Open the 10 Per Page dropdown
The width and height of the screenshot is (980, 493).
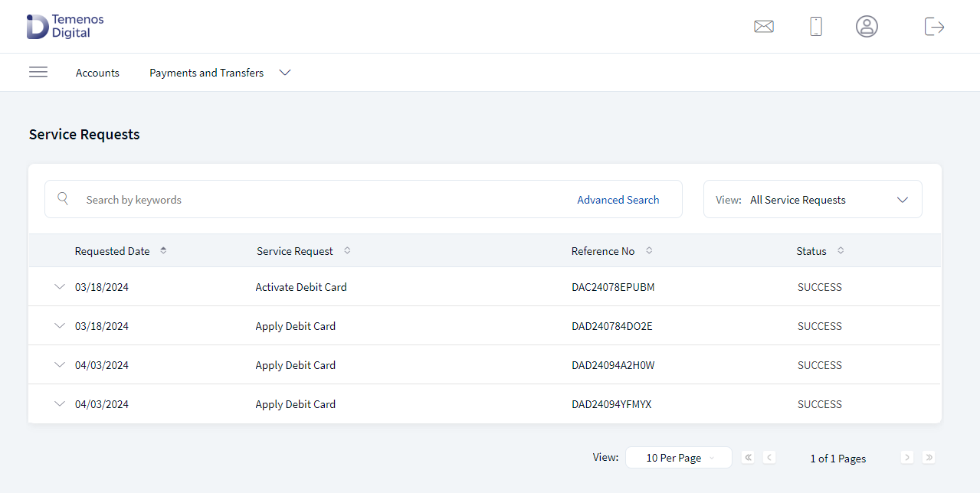679,458
